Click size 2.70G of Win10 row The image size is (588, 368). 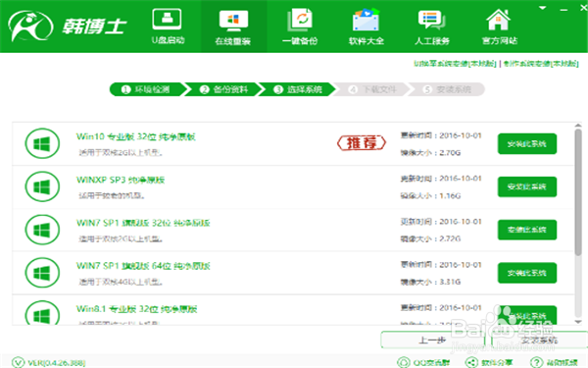point(450,153)
